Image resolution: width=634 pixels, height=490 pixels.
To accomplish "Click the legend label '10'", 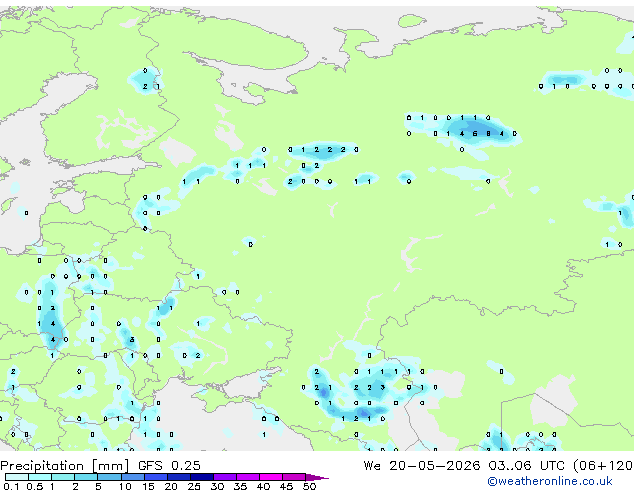I will point(125,486).
